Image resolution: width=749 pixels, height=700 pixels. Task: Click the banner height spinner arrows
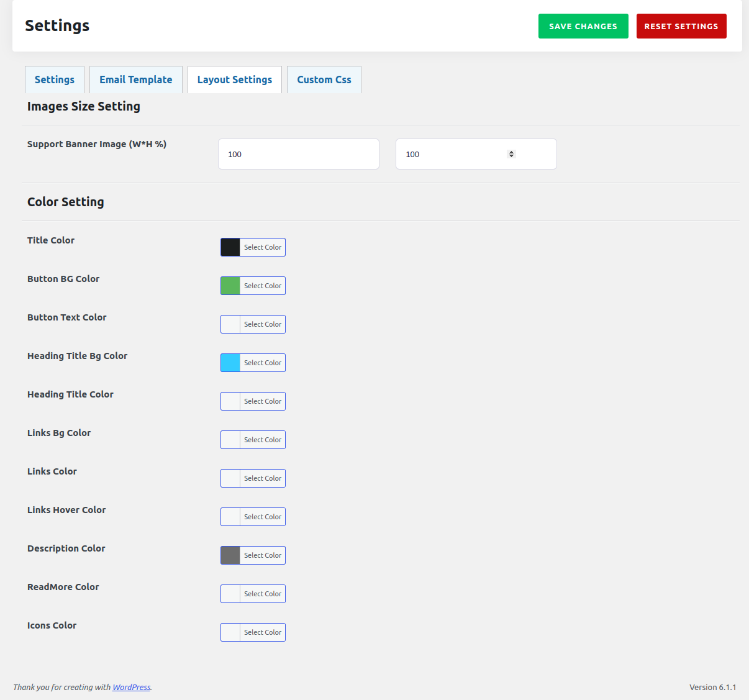click(511, 154)
